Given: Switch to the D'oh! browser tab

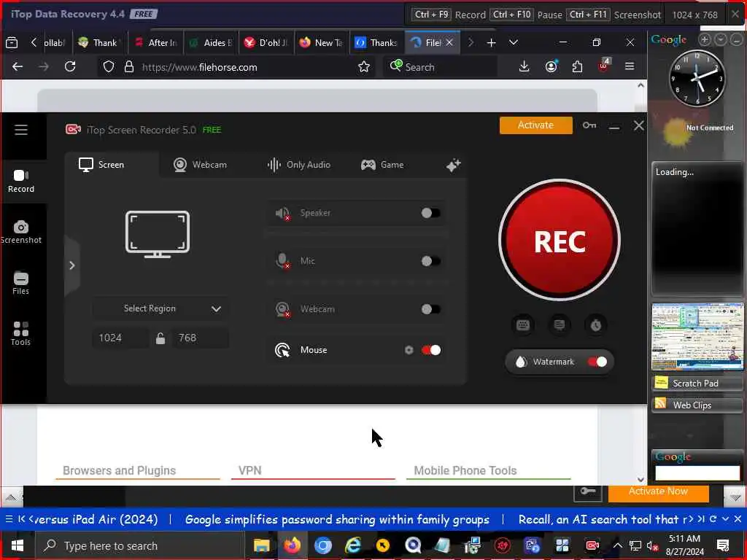Looking at the screenshot, I should (x=266, y=43).
